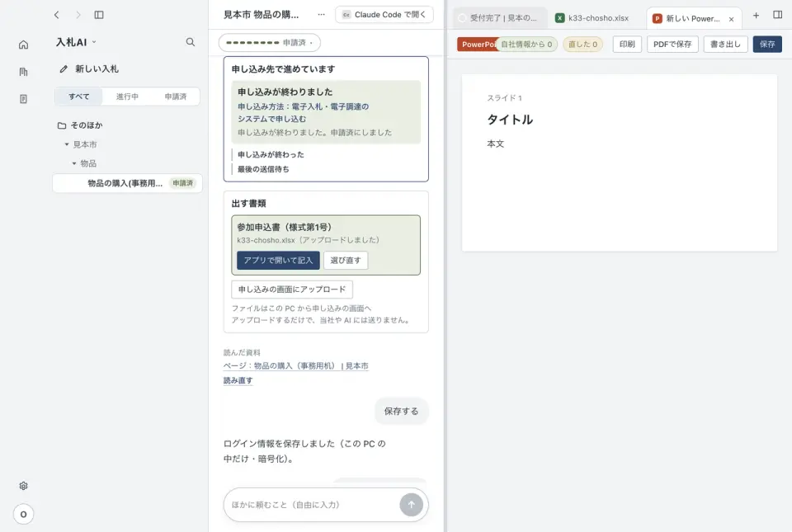
Task: Select the すべて filter tab
Action: pos(79,97)
